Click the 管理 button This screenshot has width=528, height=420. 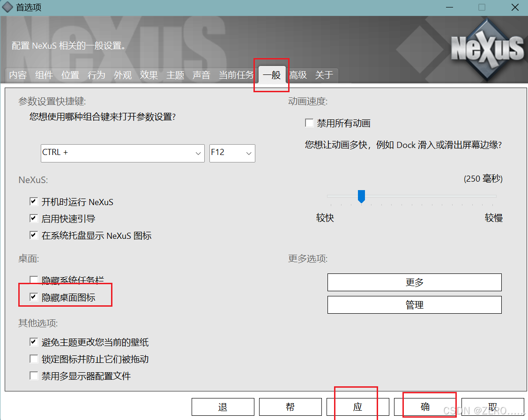click(x=415, y=304)
